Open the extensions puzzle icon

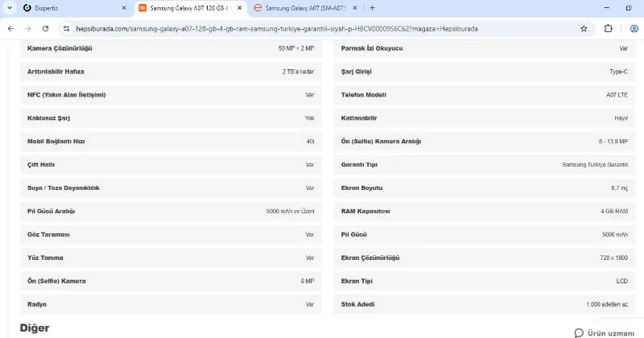point(609,29)
